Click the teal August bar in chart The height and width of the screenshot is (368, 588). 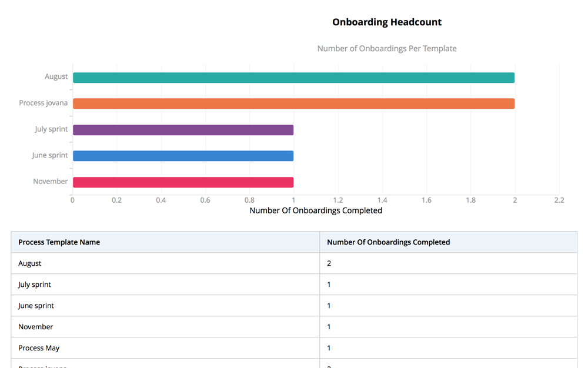[293, 78]
